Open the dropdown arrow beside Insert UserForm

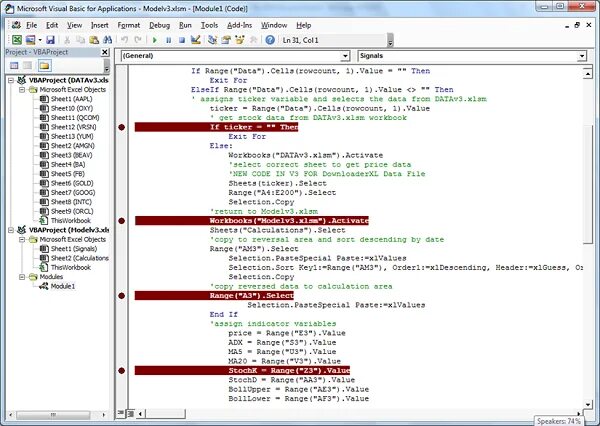39,40
